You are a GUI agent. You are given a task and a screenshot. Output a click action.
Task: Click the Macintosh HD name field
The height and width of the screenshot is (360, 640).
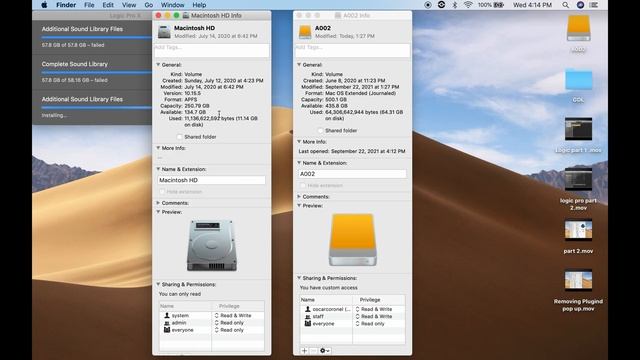[211, 180]
